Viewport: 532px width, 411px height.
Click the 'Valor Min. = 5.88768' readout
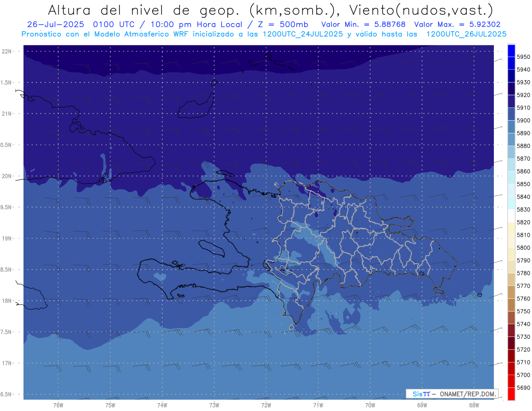pos(363,24)
